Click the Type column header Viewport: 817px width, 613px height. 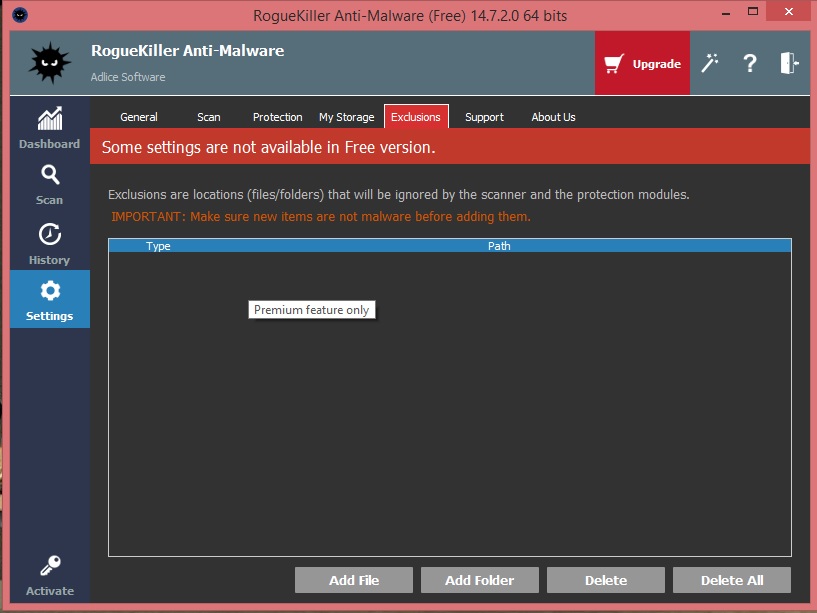click(158, 246)
